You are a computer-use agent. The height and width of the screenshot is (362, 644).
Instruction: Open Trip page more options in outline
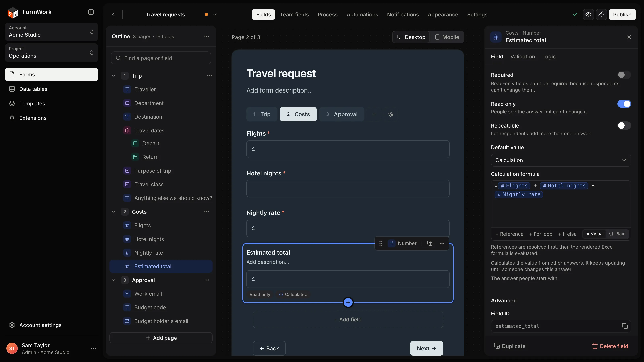point(210,76)
